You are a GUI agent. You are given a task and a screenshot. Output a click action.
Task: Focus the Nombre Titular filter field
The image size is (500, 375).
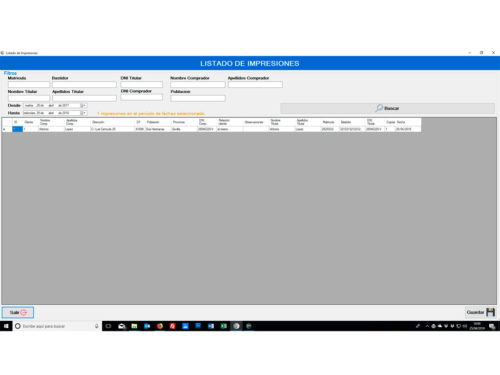point(29,98)
